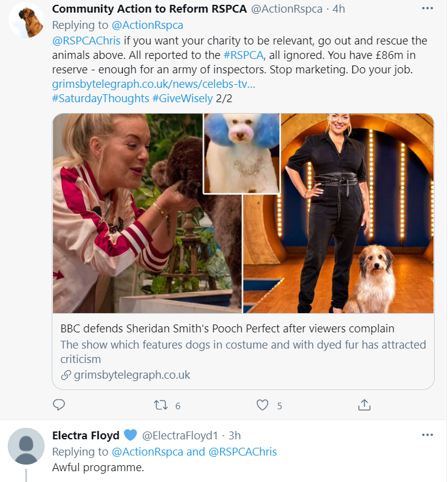Open the dog profile avatar of Community Action
This screenshot has height=482, width=448.
point(26,21)
